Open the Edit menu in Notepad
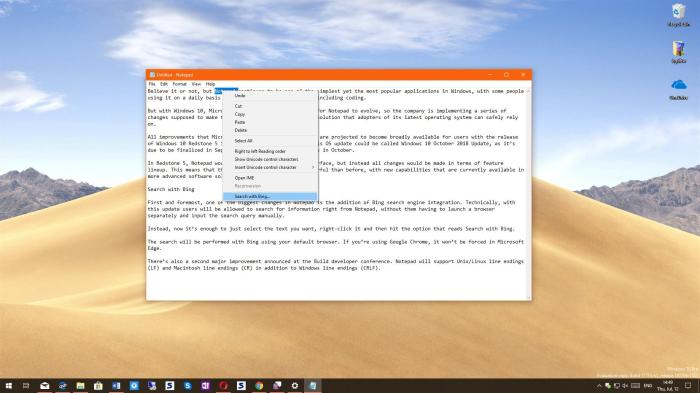Screen dimensions: 700x393 [164, 84]
